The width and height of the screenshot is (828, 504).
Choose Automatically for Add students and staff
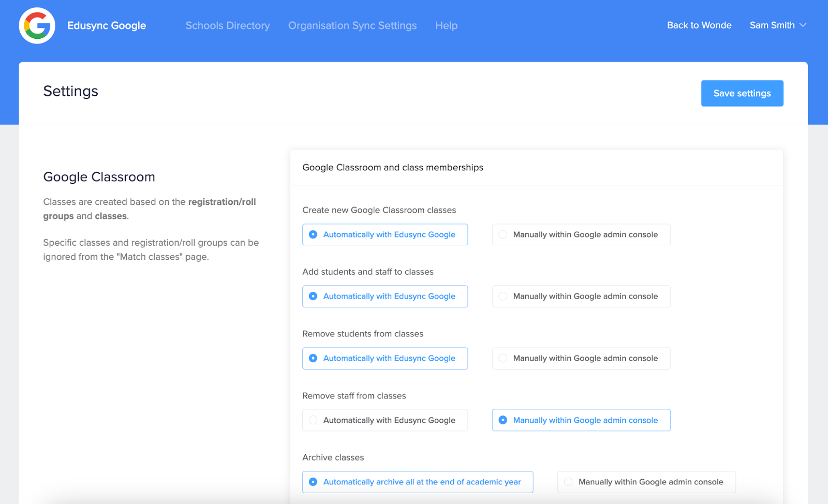click(385, 297)
